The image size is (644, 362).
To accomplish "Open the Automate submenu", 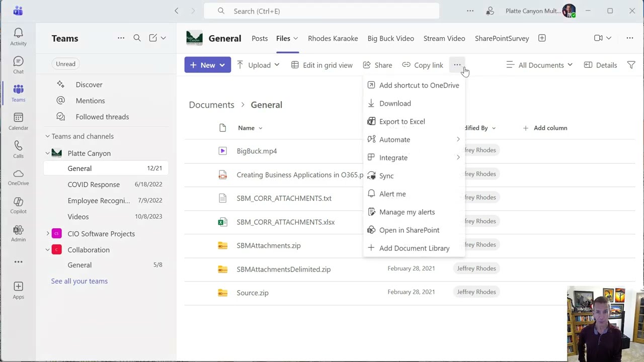I will [x=414, y=139].
